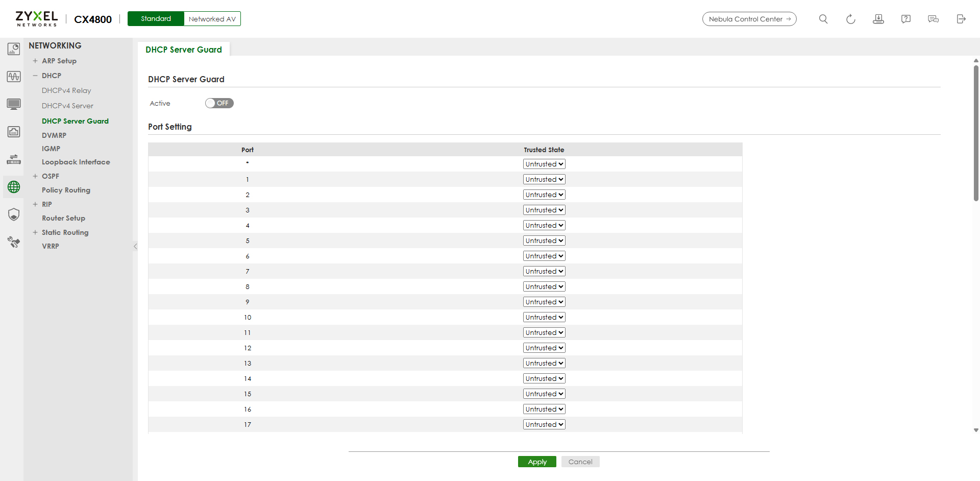Click the save configuration icon
This screenshot has height=481, width=980.
878,19
